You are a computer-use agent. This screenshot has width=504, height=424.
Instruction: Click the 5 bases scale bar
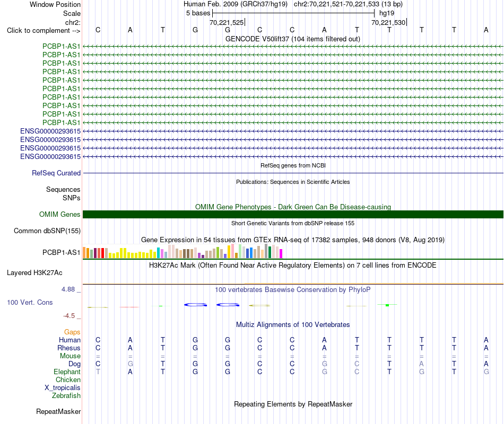(x=293, y=13)
